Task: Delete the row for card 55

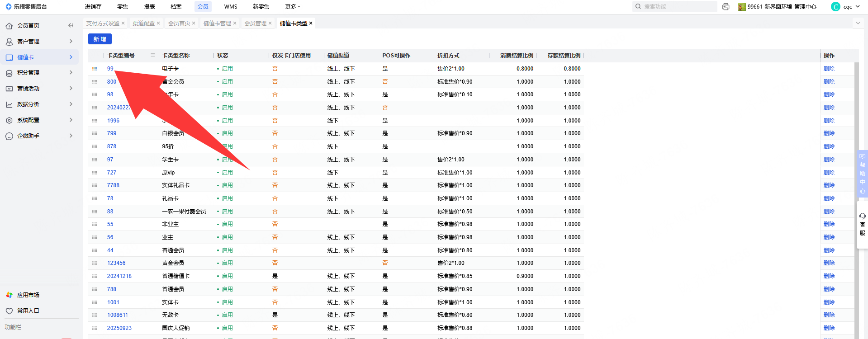Action: click(829, 224)
